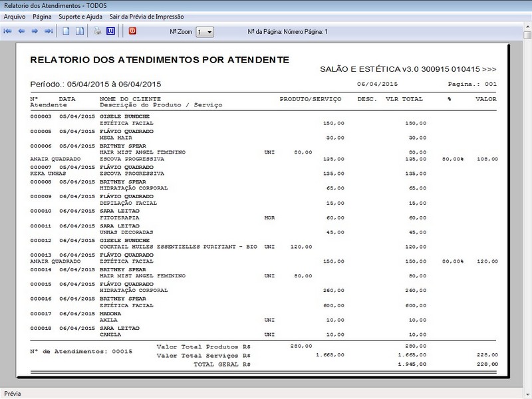The height and width of the screenshot is (399, 532).
Task: Click the Período date range text
Action: 96,84
